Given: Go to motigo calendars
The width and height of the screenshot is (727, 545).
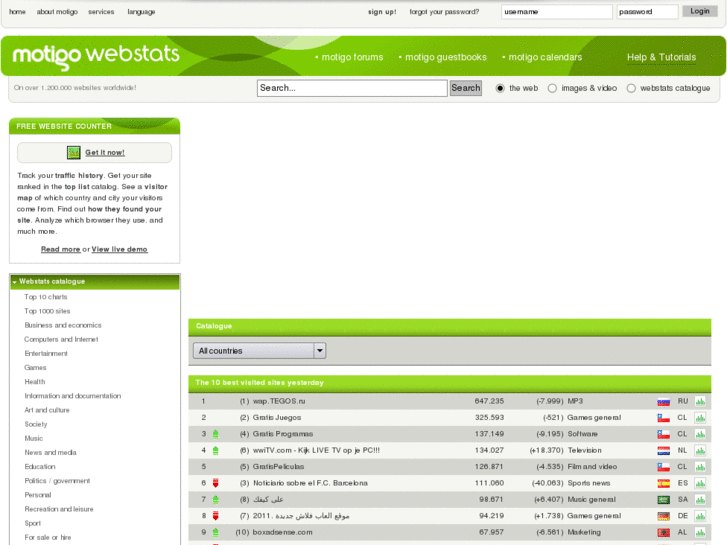Looking at the screenshot, I should (x=545, y=57).
